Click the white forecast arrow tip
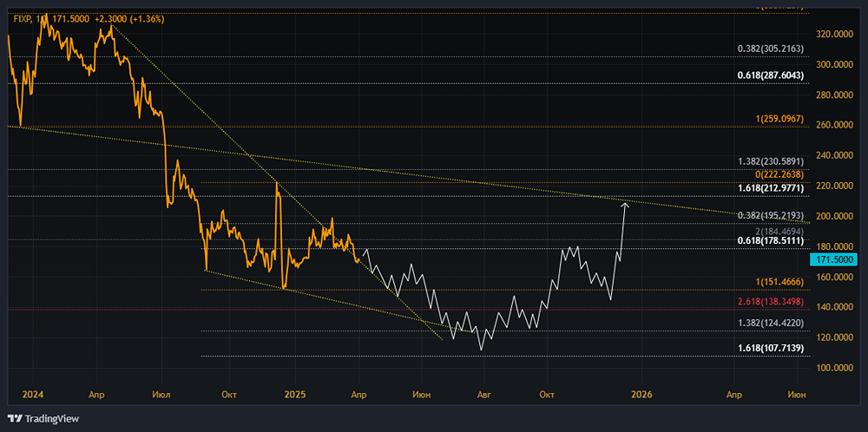Viewport: 868px width, 432px height. tap(625, 204)
